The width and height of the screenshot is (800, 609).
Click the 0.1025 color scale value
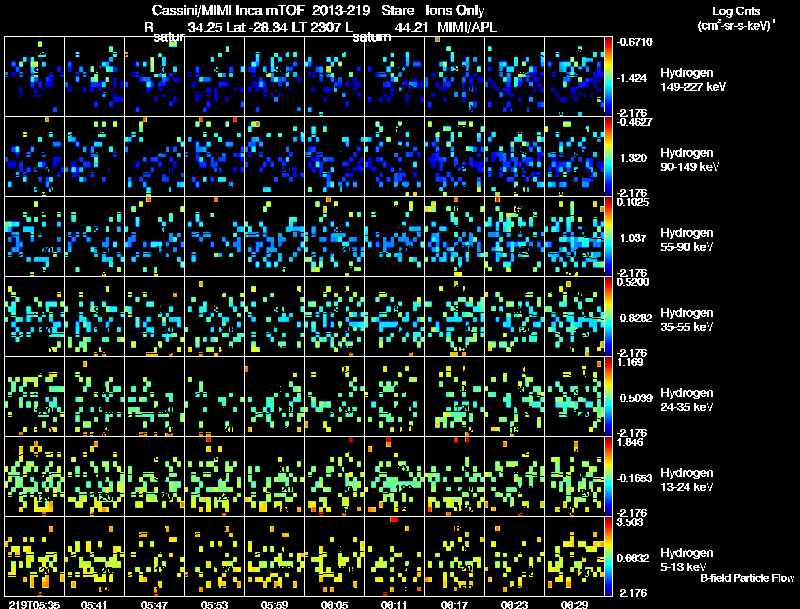[x=633, y=202]
